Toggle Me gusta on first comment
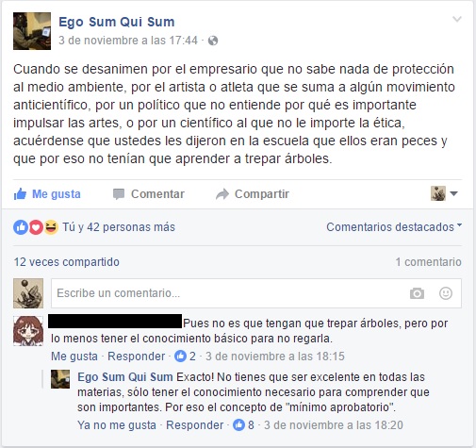Screen dimensions: 476x448 [x=74, y=357]
